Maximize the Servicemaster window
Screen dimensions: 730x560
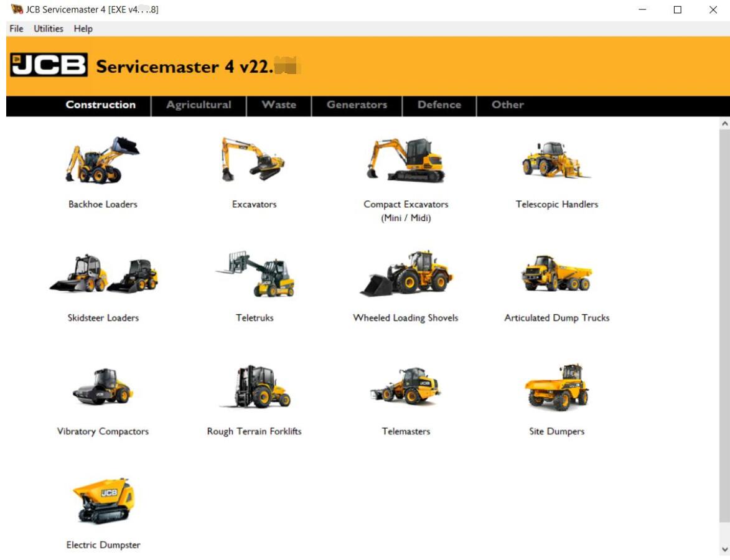click(678, 10)
